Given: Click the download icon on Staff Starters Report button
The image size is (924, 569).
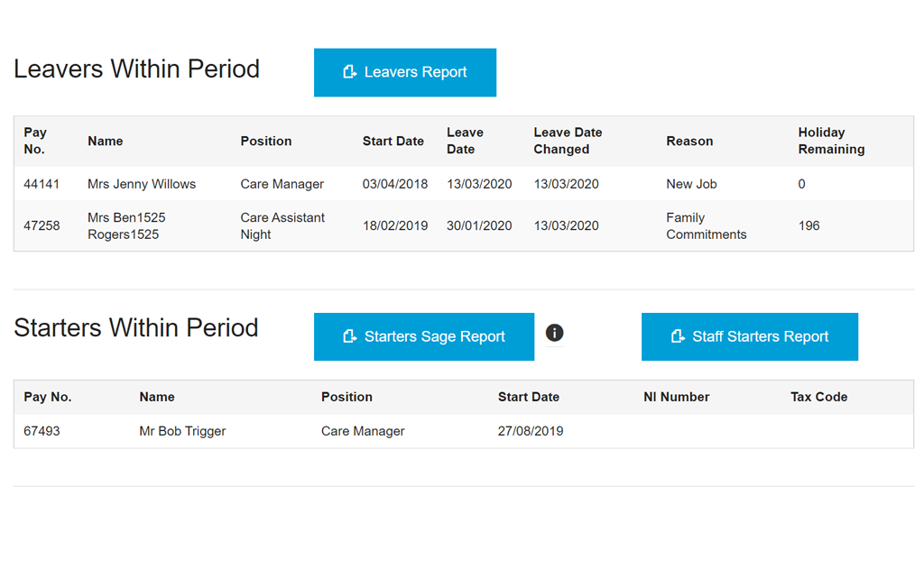Looking at the screenshot, I should point(676,336).
